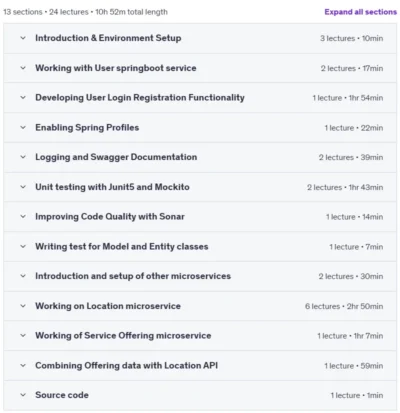Click Working of Service Offering microservice heading

[123, 336]
